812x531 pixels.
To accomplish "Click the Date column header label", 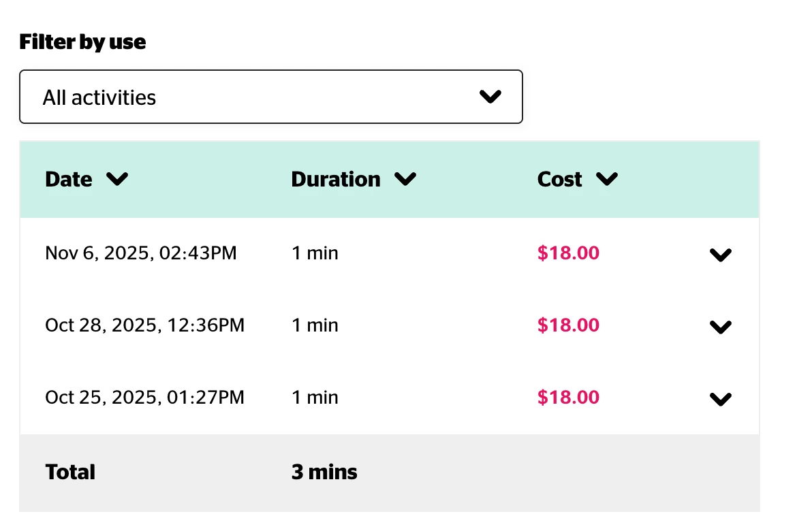I will click(x=69, y=179).
